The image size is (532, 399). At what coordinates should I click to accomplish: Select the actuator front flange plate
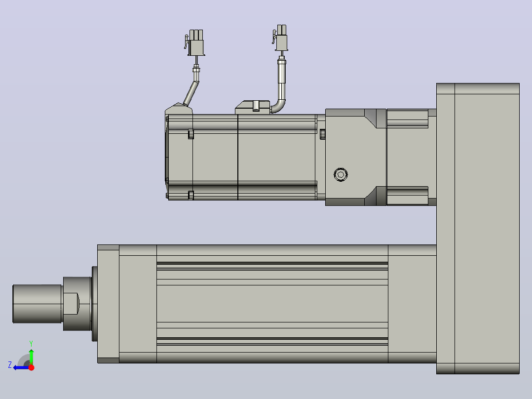(x=108, y=304)
